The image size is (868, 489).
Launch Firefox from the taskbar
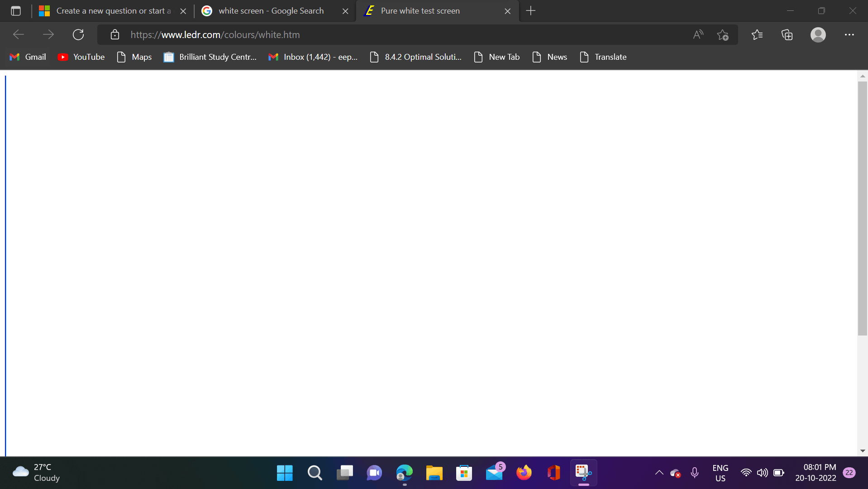click(524, 473)
